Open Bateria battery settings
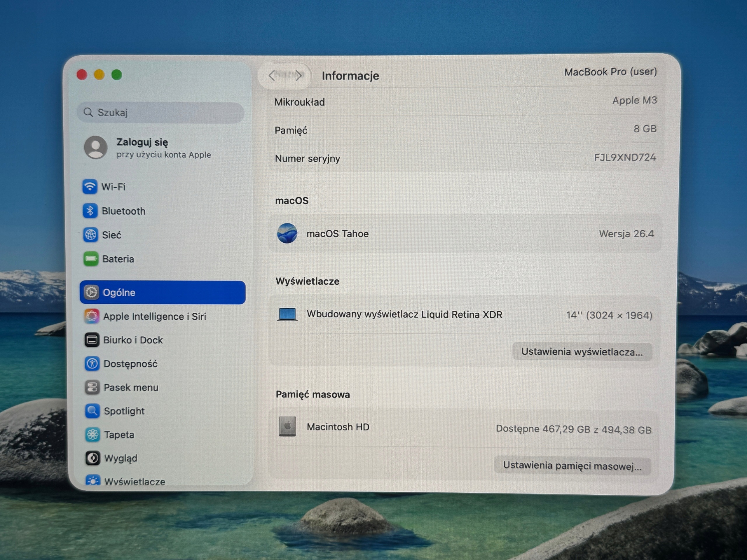Screen dimensions: 747x560 pyautogui.click(x=109, y=259)
